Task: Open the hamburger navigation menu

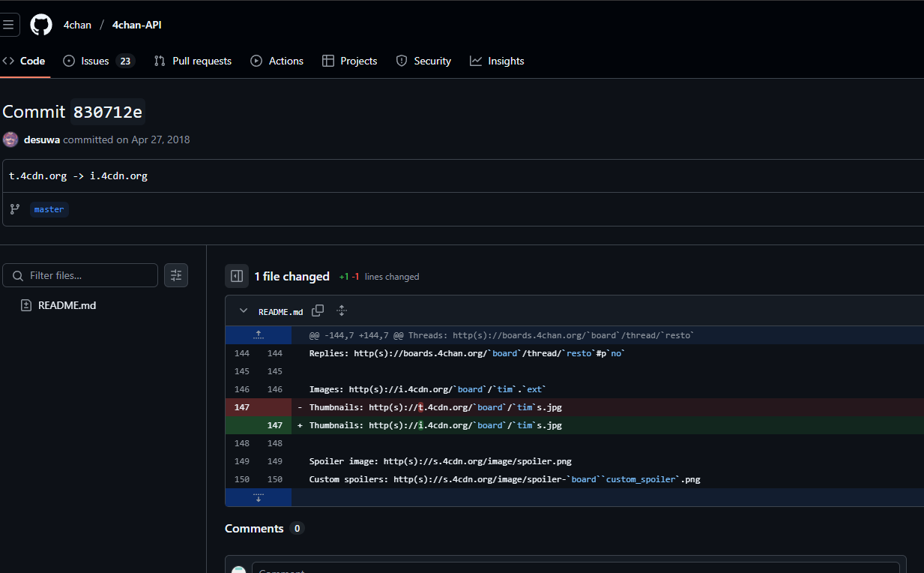Action: pos(8,25)
